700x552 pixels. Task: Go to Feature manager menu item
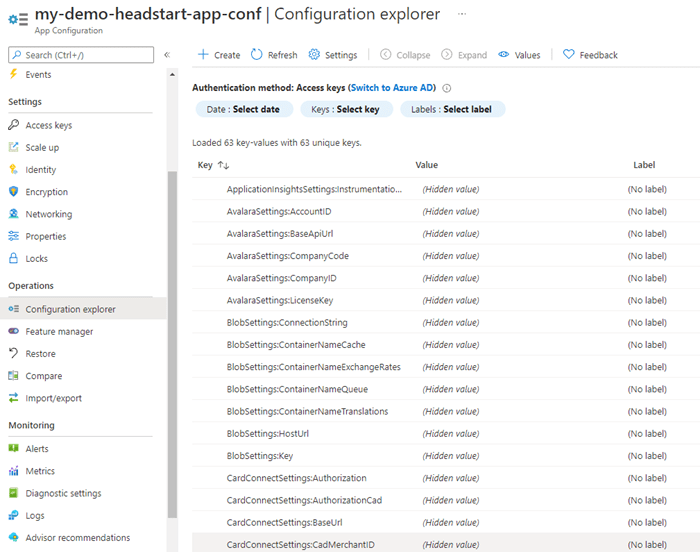[x=59, y=331]
